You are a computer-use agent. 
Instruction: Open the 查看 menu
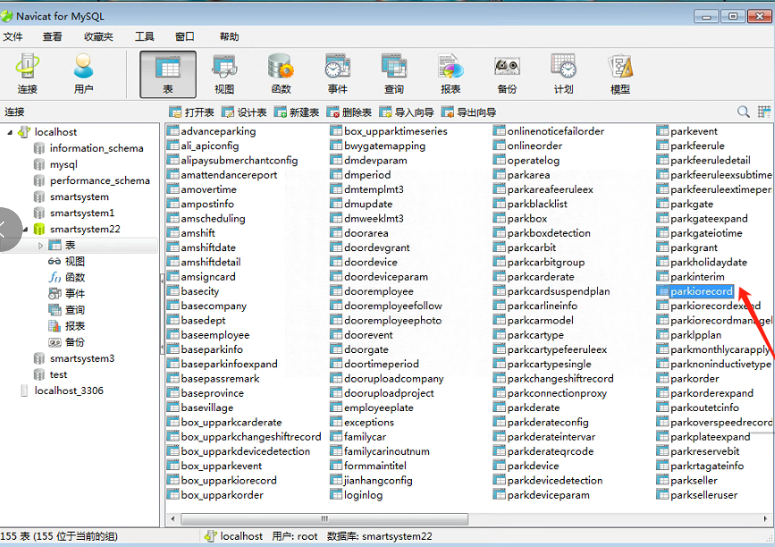coord(52,37)
